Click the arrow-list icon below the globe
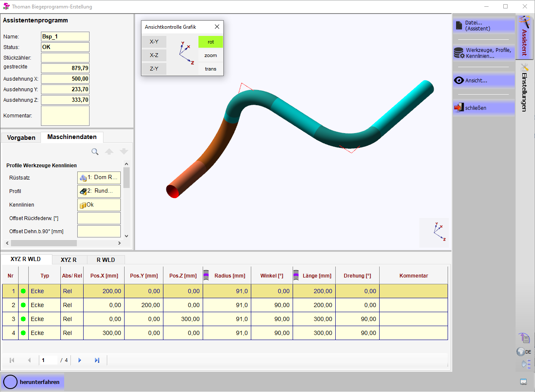 click(525, 364)
